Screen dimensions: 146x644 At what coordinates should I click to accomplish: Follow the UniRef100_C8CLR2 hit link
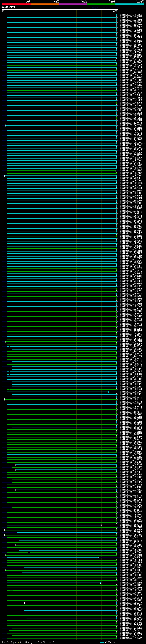click(x=131, y=394)
